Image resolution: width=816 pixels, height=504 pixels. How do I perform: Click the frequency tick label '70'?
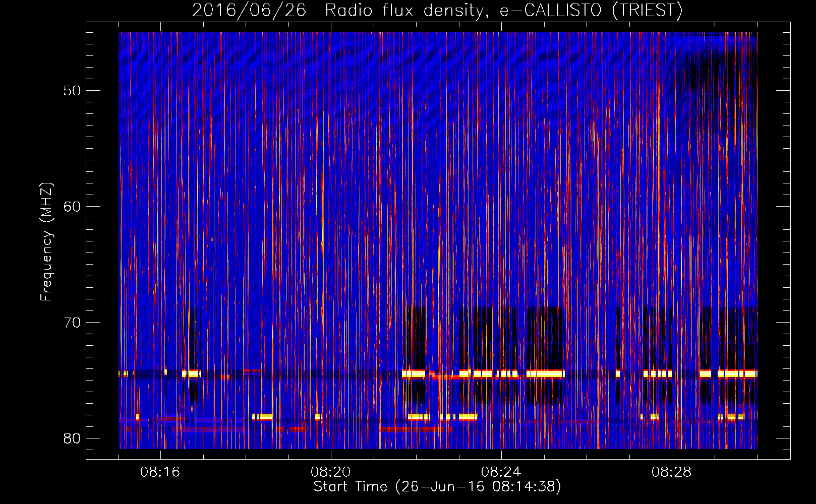73,323
